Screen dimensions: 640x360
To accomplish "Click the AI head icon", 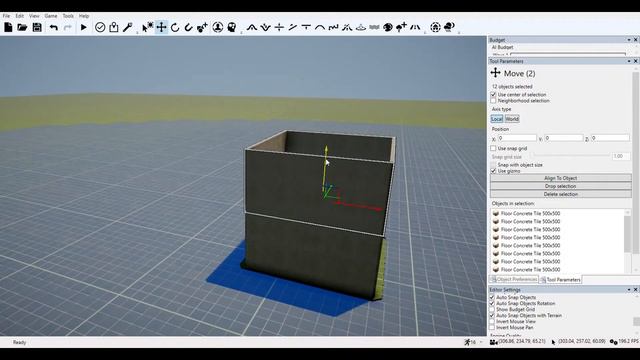I will 232,27.
